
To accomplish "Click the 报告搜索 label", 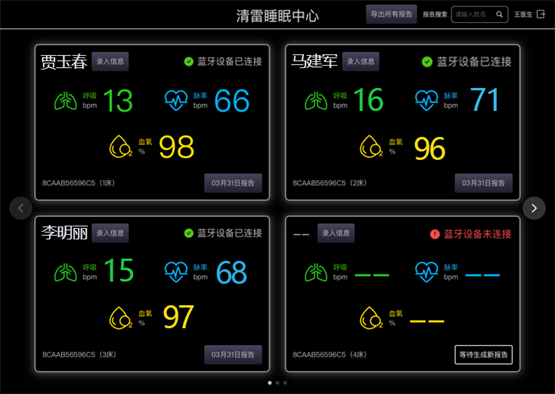I will 435,15.
